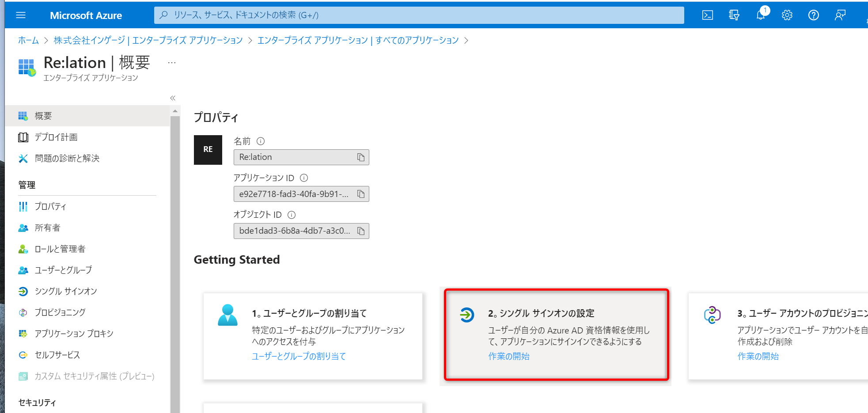Click the アプリケーション ID value field
The height and width of the screenshot is (413, 868).
click(301, 194)
